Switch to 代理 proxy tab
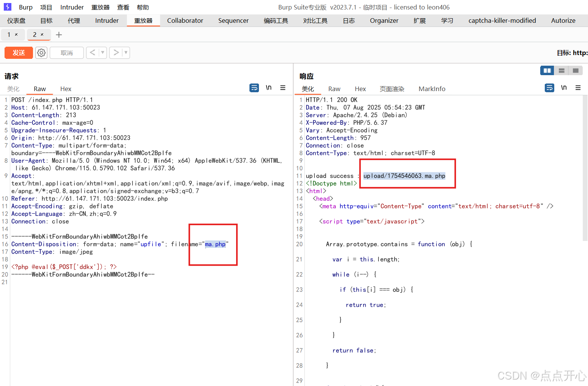 (74, 20)
